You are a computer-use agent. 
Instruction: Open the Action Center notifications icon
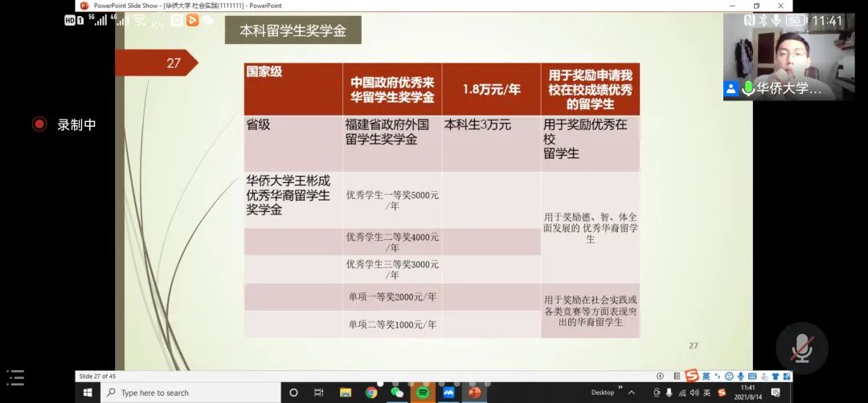click(x=775, y=393)
